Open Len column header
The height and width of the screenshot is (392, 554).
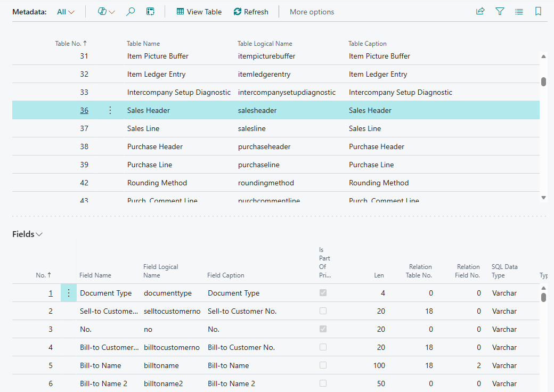[x=379, y=275]
